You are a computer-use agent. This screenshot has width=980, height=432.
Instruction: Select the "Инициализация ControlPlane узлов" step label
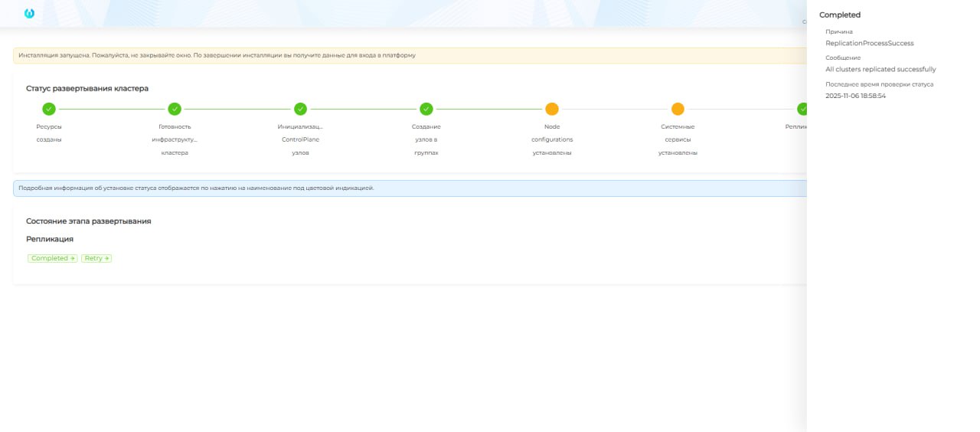(300, 139)
